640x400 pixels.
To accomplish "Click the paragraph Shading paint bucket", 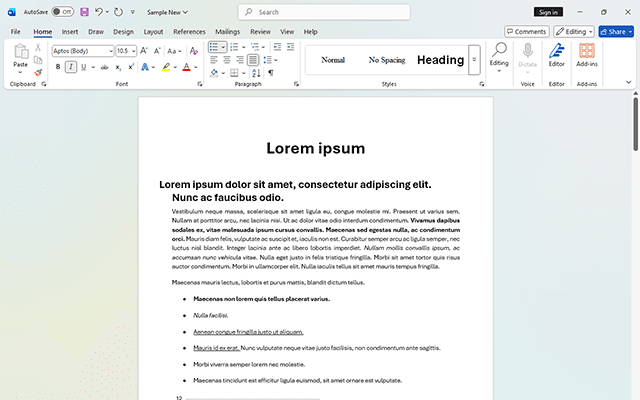I will point(214,73).
